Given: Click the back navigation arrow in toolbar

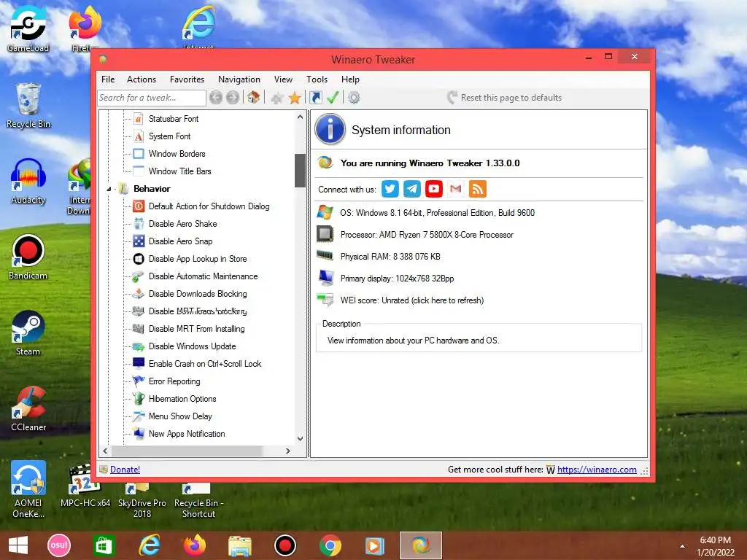Looking at the screenshot, I should (x=216, y=98).
